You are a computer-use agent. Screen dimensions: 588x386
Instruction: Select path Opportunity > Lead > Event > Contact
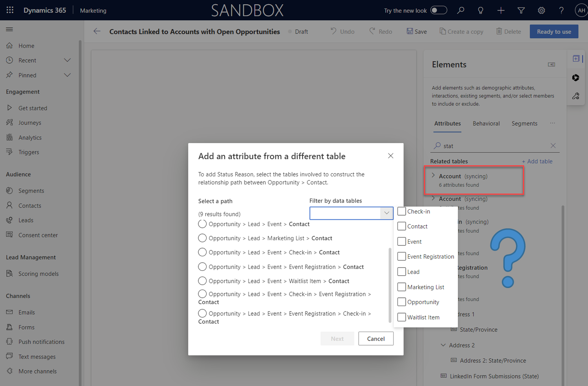tap(202, 224)
